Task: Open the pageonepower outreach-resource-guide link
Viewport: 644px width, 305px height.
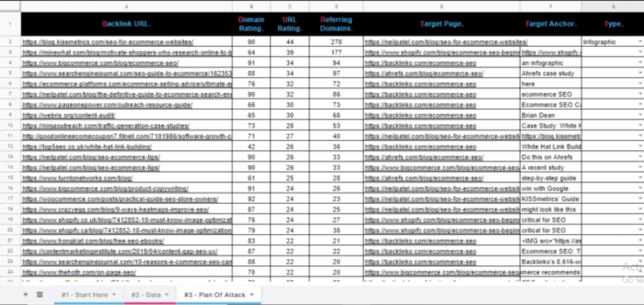Action: 107,105
